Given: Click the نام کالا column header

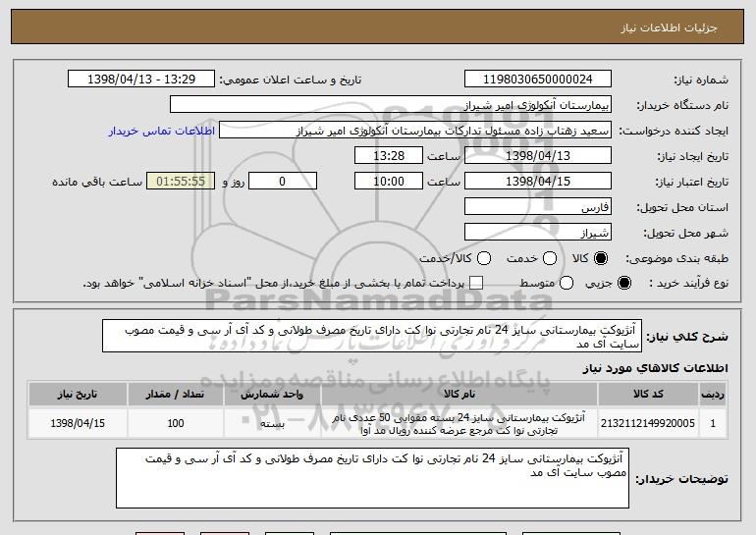Looking at the screenshot, I should click(x=459, y=395).
